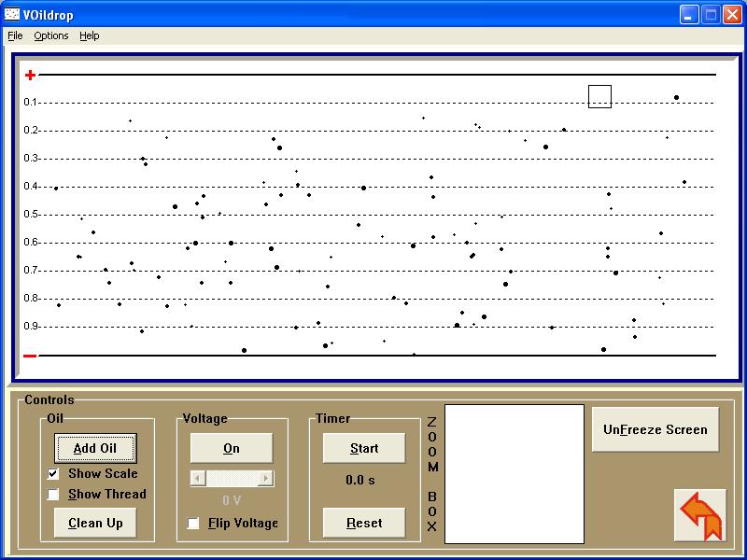The height and width of the screenshot is (560, 747).
Task: Click the 0 V voltage readout
Action: tap(232, 500)
